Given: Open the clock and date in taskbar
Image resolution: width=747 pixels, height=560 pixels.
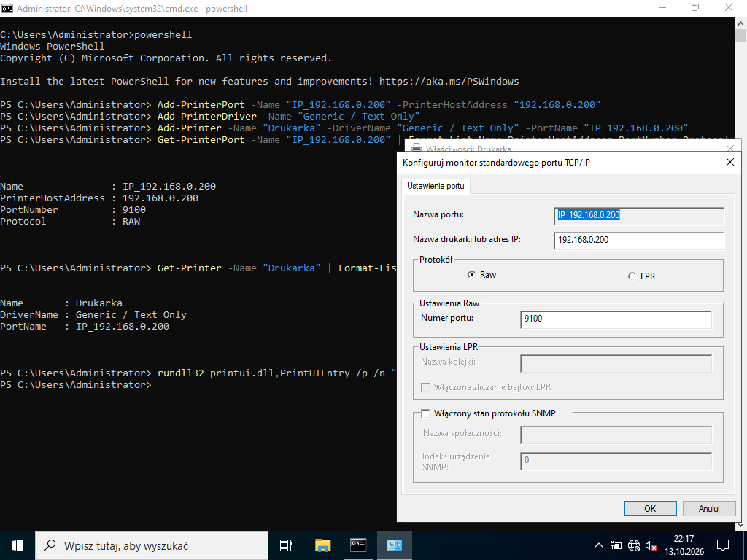Looking at the screenshot, I should [684, 545].
